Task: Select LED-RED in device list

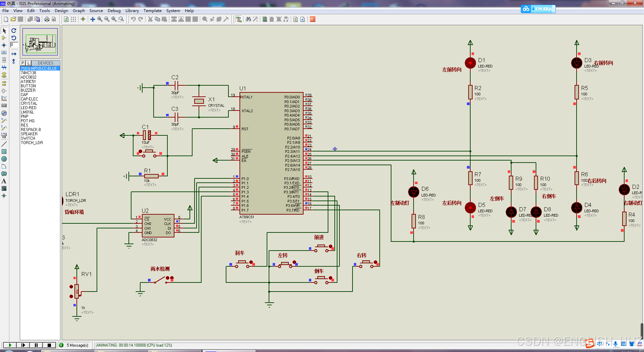Action: point(40,107)
